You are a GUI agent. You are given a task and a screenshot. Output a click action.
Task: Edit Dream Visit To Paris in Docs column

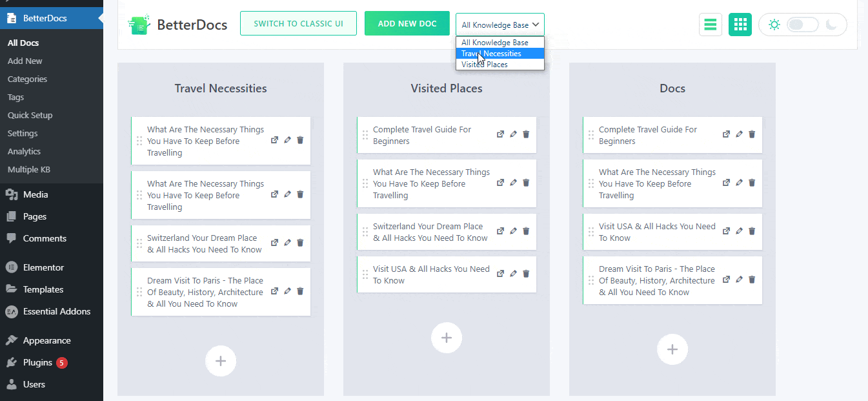click(x=739, y=280)
